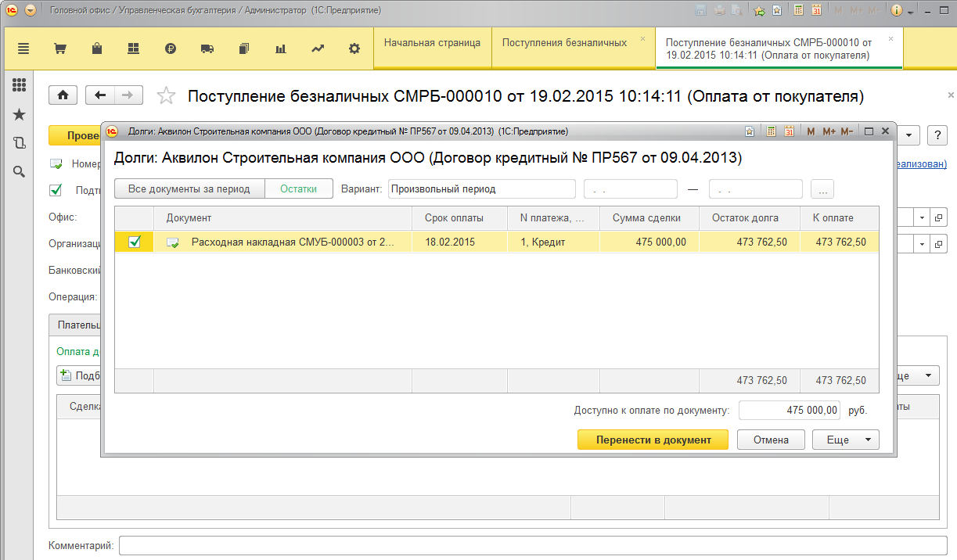This screenshot has height=560, width=957.
Task: Open the gear settings section
Action: [x=354, y=48]
